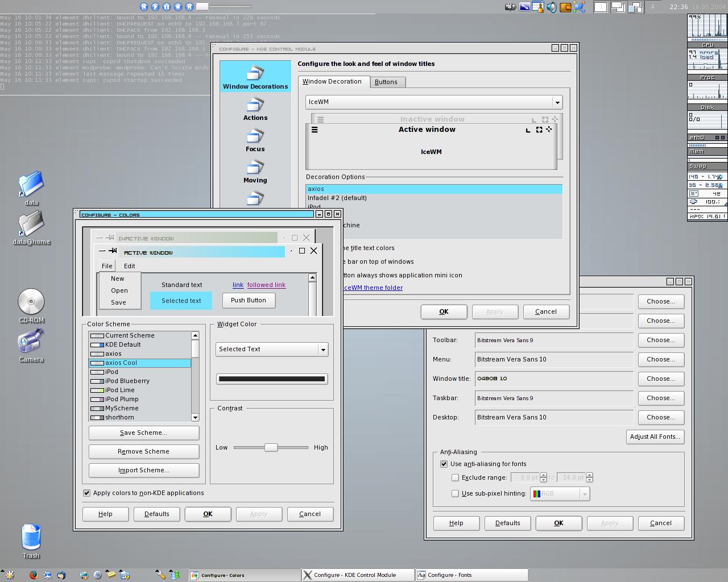Open the wrench settings icon in panel
Viewport: 728px width, 582px height.
(x=161, y=575)
